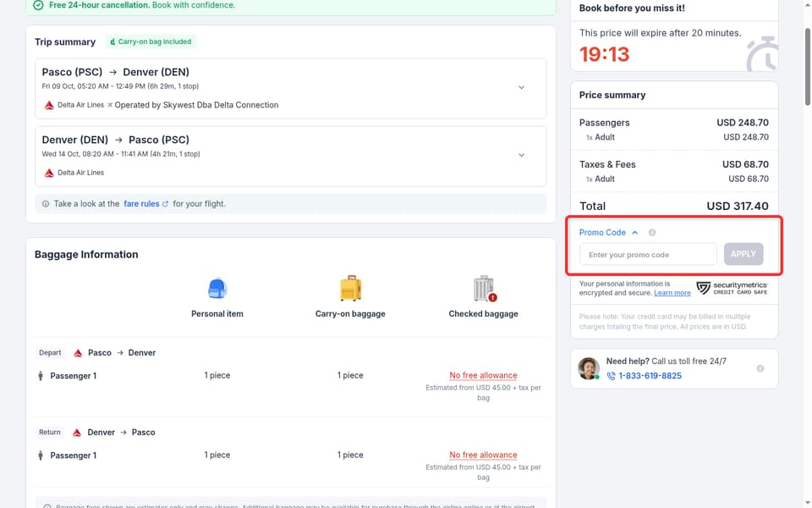
Task: Click the promo code input field
Action: pos(648,254)
